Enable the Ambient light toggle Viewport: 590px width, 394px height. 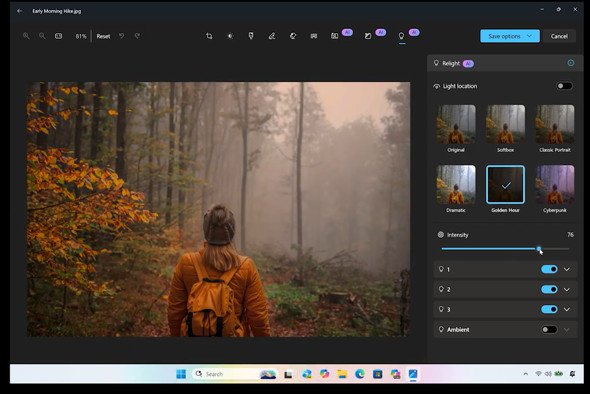(x=549, y=330)
